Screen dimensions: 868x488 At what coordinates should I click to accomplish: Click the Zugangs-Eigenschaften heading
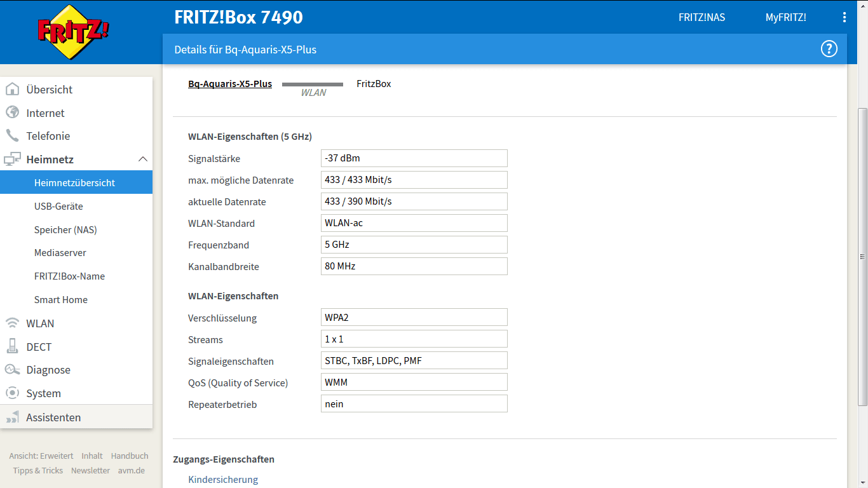224,459
